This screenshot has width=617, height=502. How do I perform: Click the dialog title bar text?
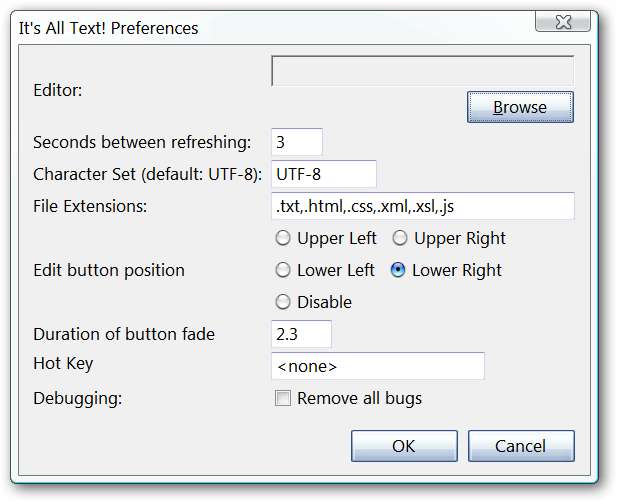click(109, 28)
